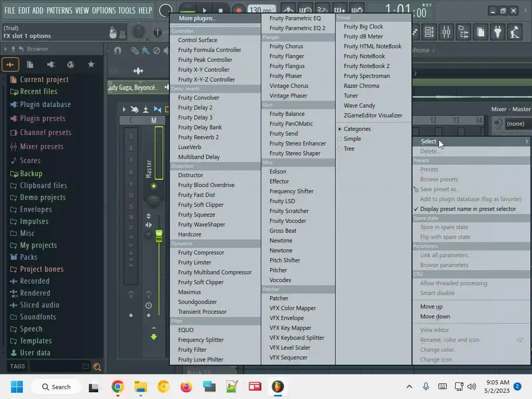
Task: Open the playlist view icon in the toolbar
Action: (x=429, y=32)
